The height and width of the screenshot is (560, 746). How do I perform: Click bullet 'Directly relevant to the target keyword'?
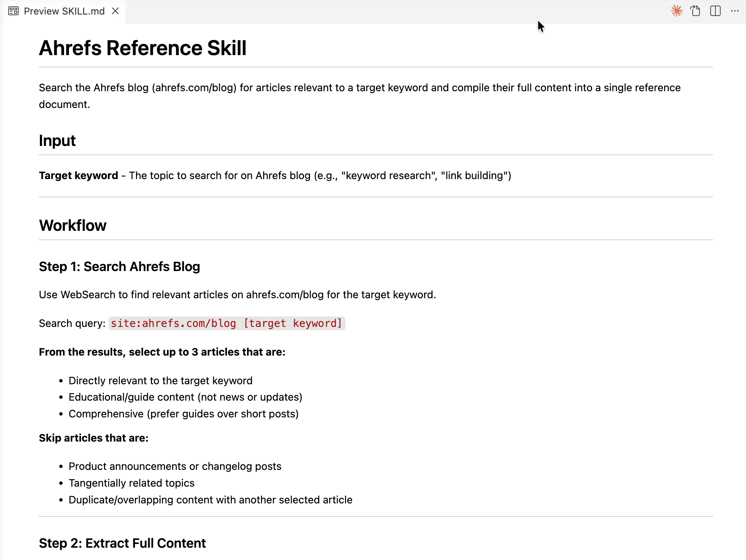tap(160, 381)
